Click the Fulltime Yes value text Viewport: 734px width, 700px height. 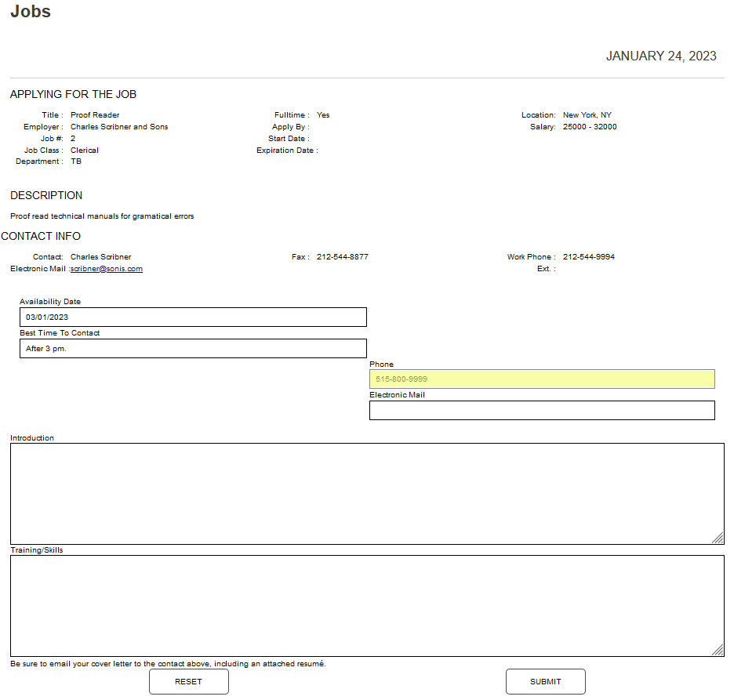pyautogui.click(x=323, y=114)
